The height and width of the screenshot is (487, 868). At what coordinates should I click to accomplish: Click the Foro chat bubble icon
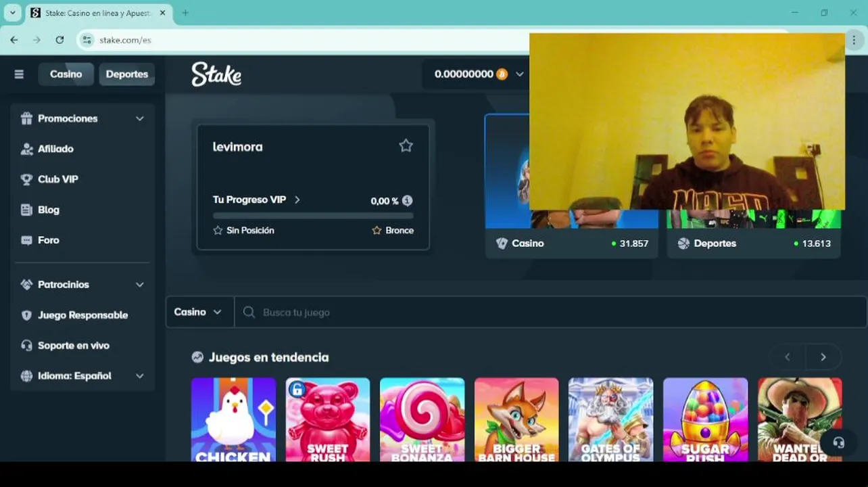pyautogui.click(x=26, y=240)
